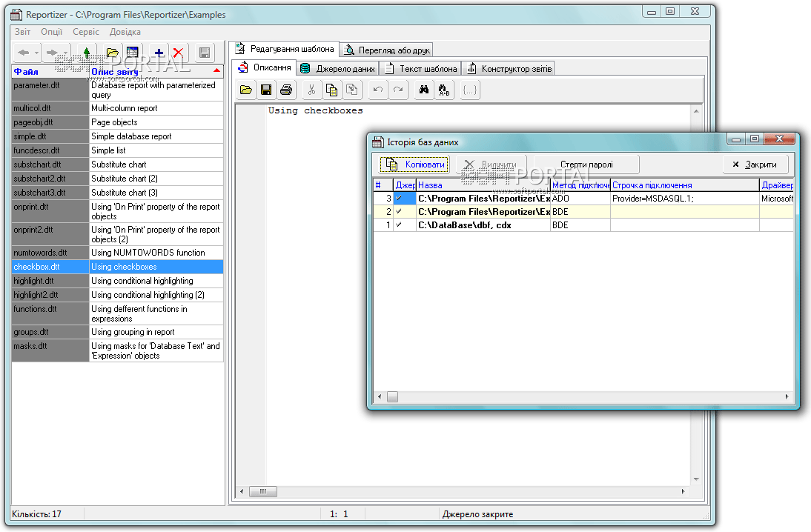Click the back arrow in left toolbar
The width and height of the screenshot is (811, 532).
(x=23, y=53)
